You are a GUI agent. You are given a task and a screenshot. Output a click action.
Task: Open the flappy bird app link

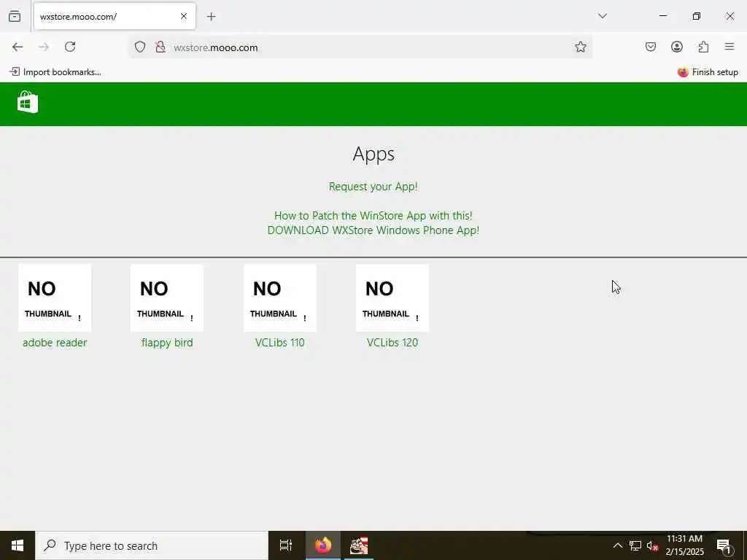pyautogui.click(x=167, y=343)
